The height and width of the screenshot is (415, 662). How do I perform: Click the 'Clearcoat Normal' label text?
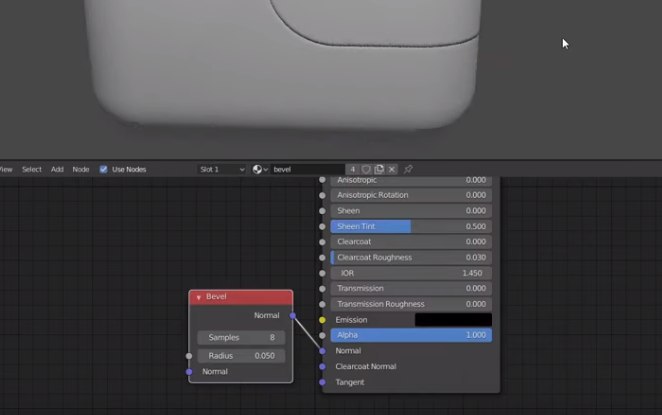366,366
